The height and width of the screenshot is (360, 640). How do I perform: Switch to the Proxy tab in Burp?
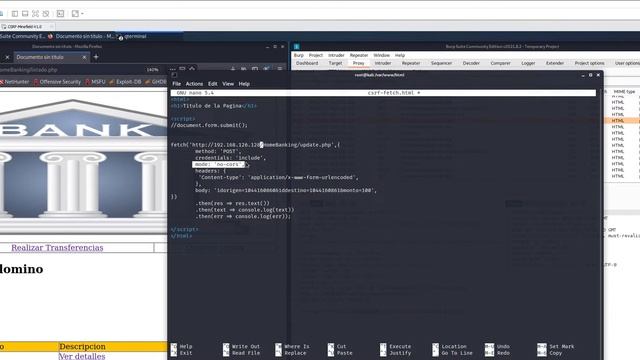coord(358,63)
